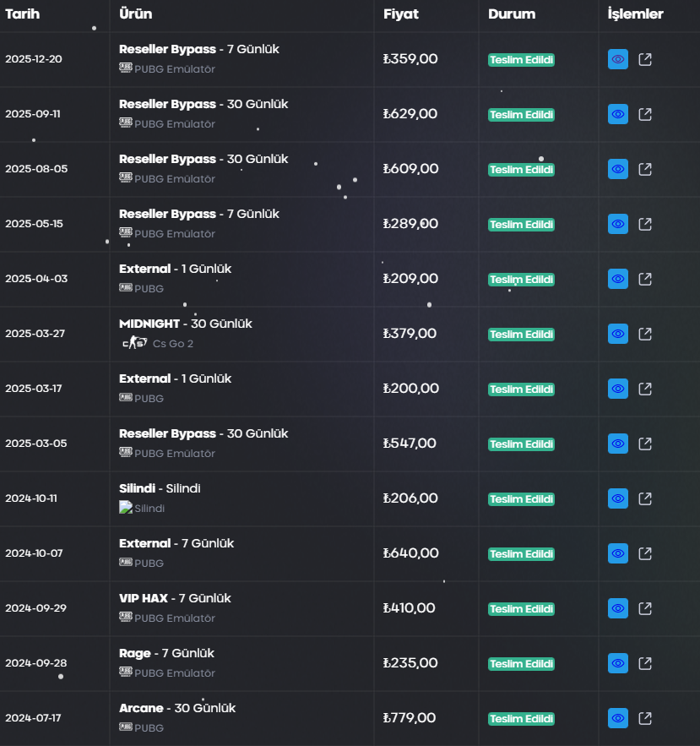
Task: View details of the 2025-09-11 order
Action: click(618, 114)
